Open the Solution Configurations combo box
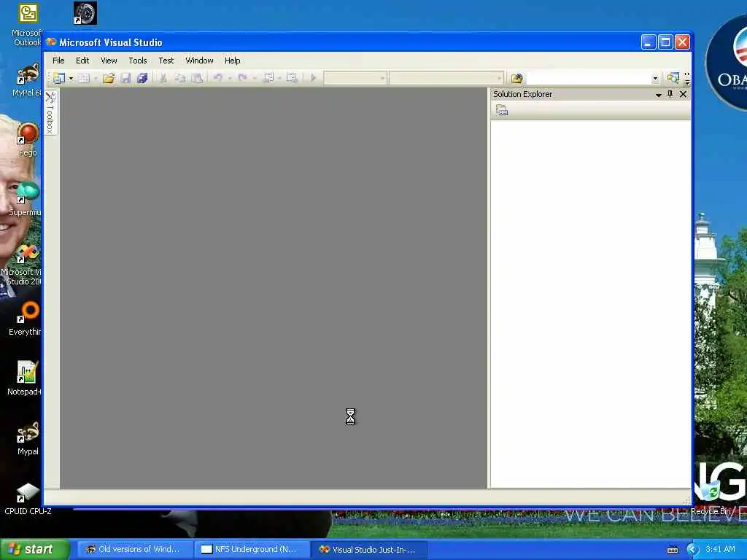Screen dimensions: 747x560 355,78
